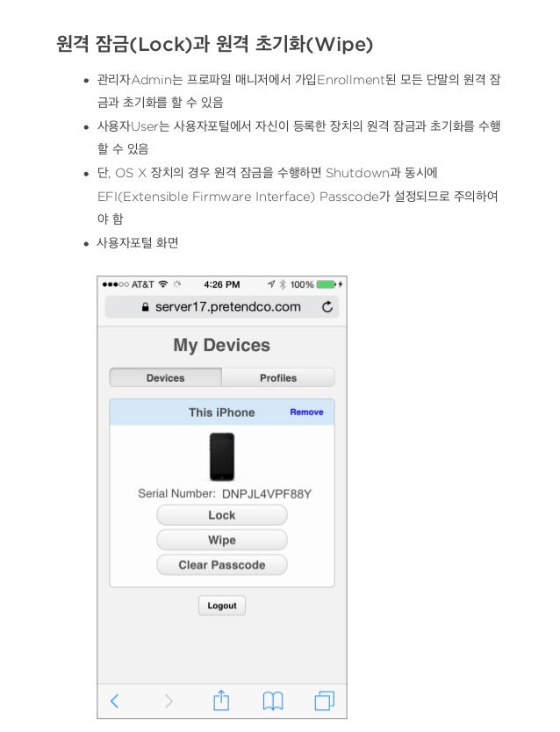Click the Logout button
Screen dimensions: 560x732
(x=222, y=606)
